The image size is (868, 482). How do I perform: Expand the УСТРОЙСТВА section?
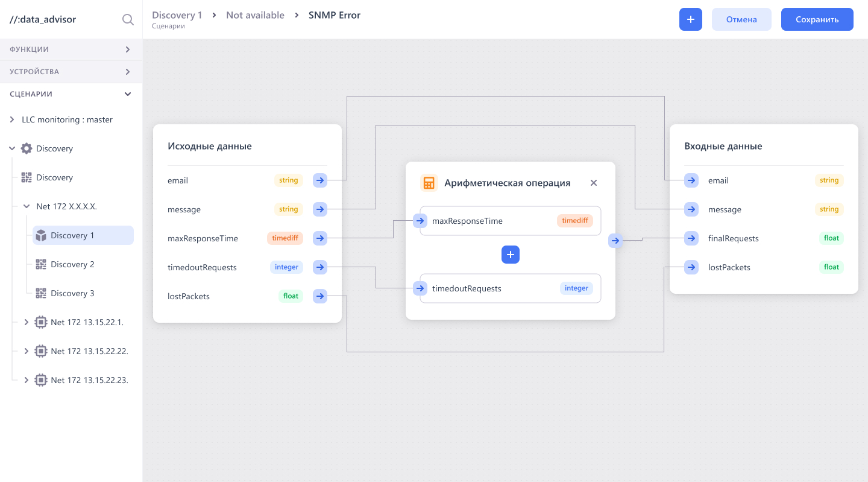pos(71,72)
